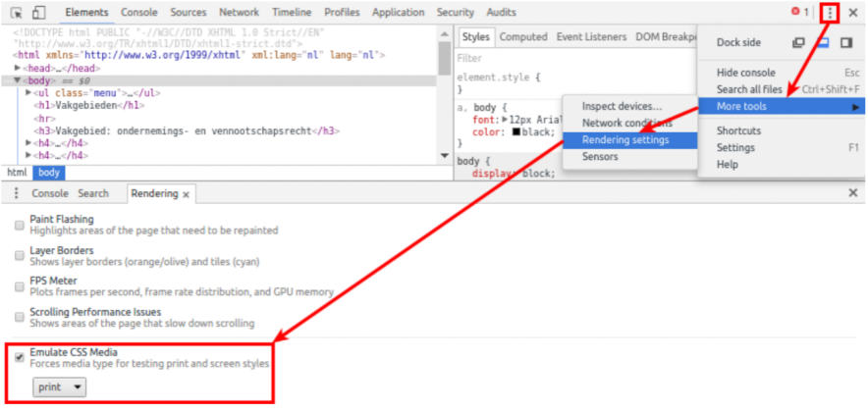
Task: Open the drawer's three-dot menu
Action: coord(15,193)
